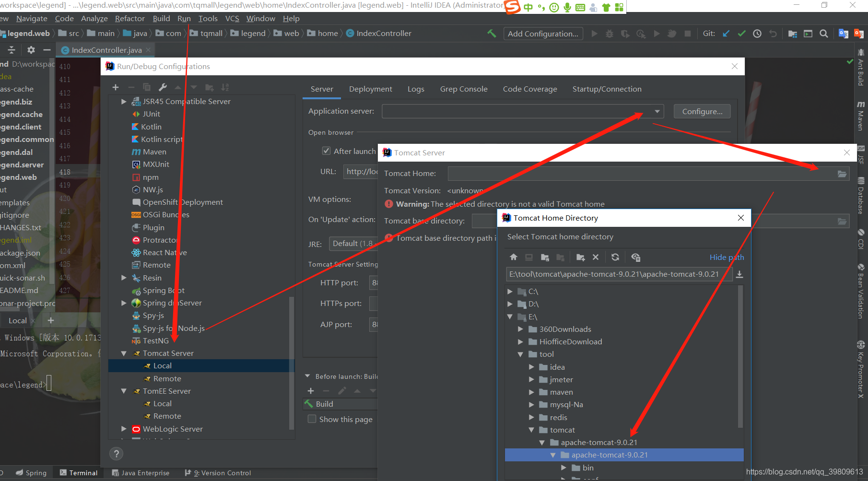868x481 pixels.
Task: Add new terminal tab with plus
Action: pos(51,320)
